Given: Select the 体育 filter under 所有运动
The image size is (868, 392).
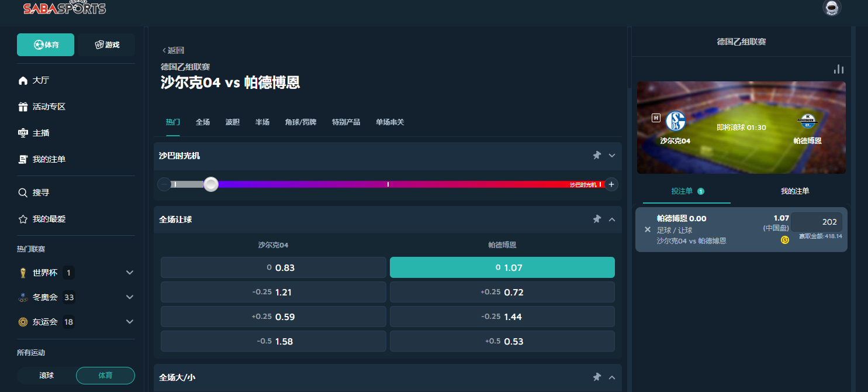Looking at the screenshot, I should (x=105, y=375).
